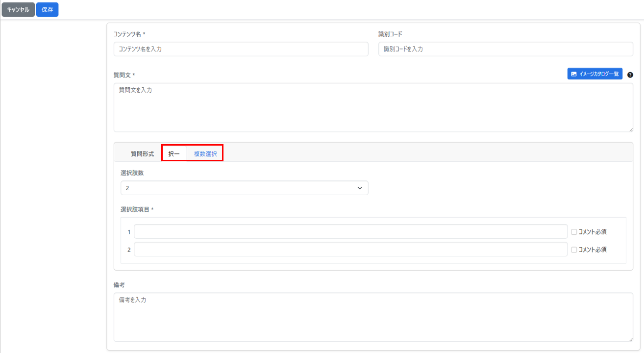Viewport: 644px width, 353px height.
Task: Click the resize handle of the 質問文 textarea
Action: point(630,129)
